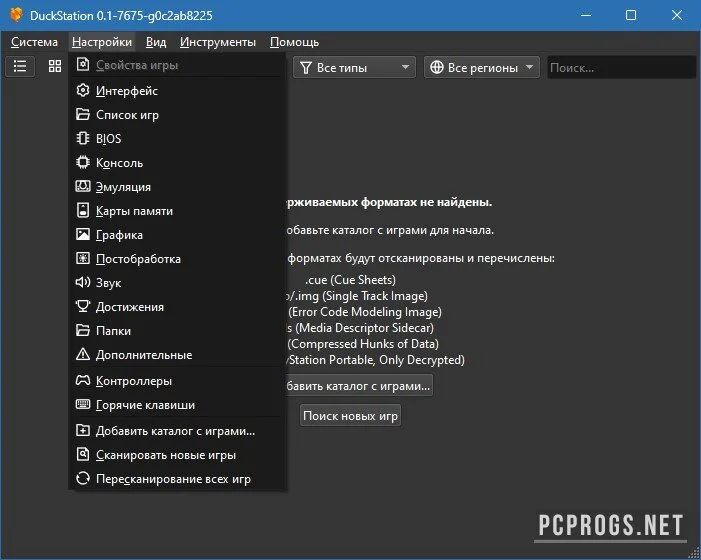This screenshot has height=560, width=701.
Task: Switch to game list view icon
Action: pyautogui.click(x=20, y=67)
